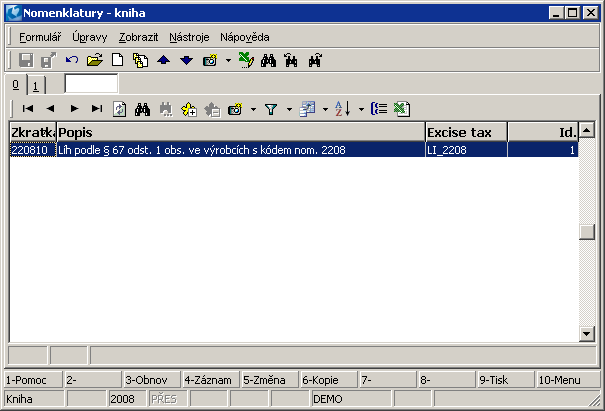Viewport: 605px width, 411px height.
Task: Click the yellow star add-selection icon
Action: click(189, 109)
